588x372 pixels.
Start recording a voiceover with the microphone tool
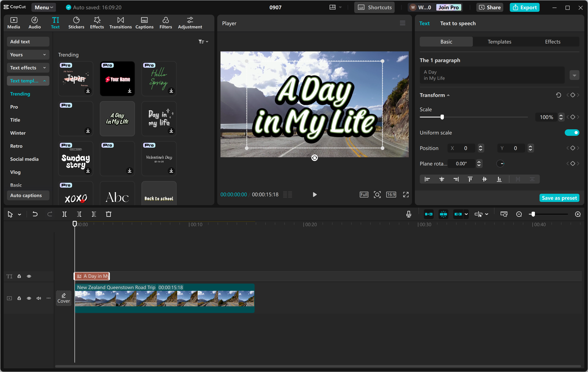tap(408, 214)
